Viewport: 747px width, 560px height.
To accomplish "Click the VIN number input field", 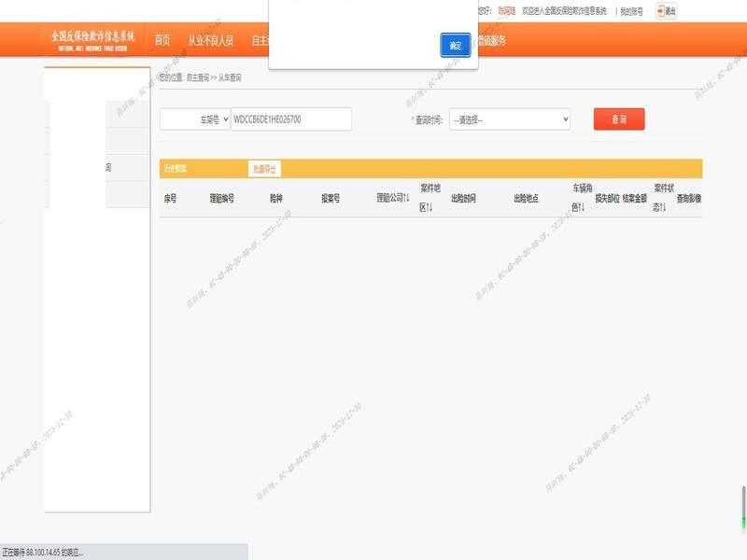I will tap(290, 119).
